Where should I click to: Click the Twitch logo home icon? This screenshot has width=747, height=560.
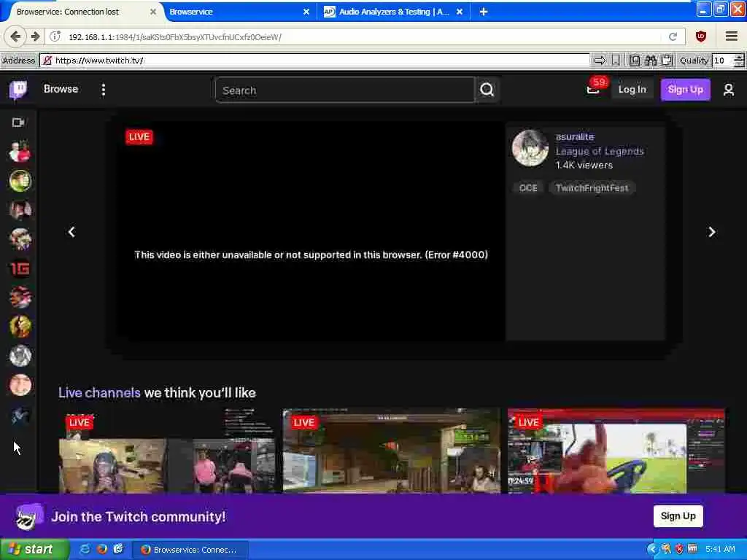18,90
